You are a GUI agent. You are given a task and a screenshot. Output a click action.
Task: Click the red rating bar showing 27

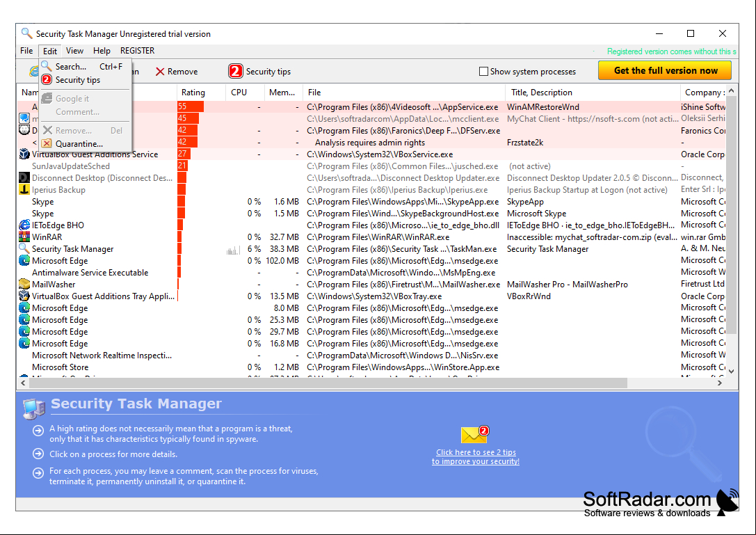(184, 154)
